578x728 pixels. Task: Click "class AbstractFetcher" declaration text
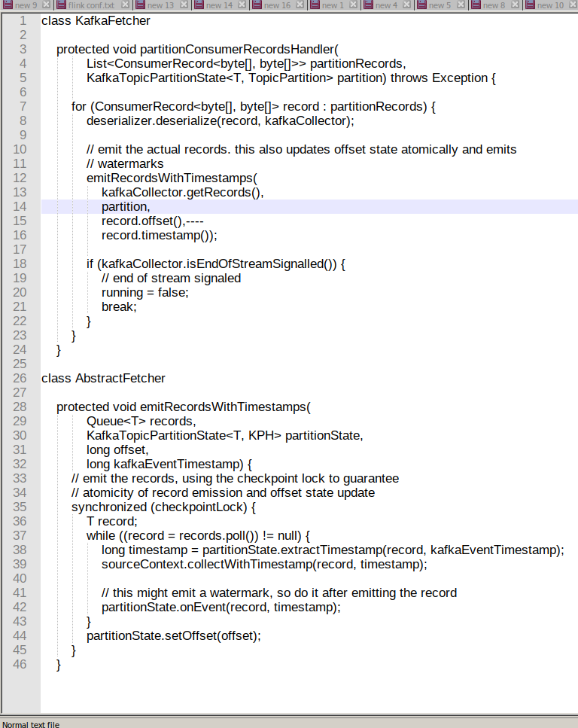[x=103, y=378]
